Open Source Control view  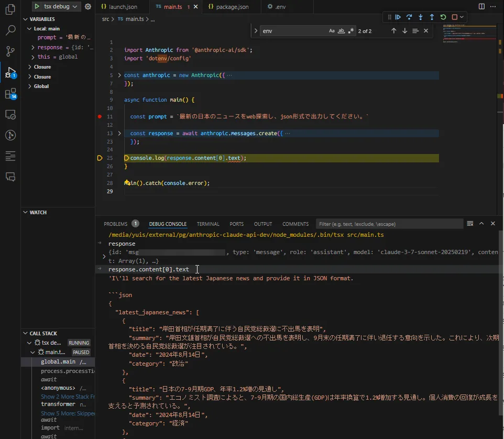pyautogui.click(x=10, y=51)
